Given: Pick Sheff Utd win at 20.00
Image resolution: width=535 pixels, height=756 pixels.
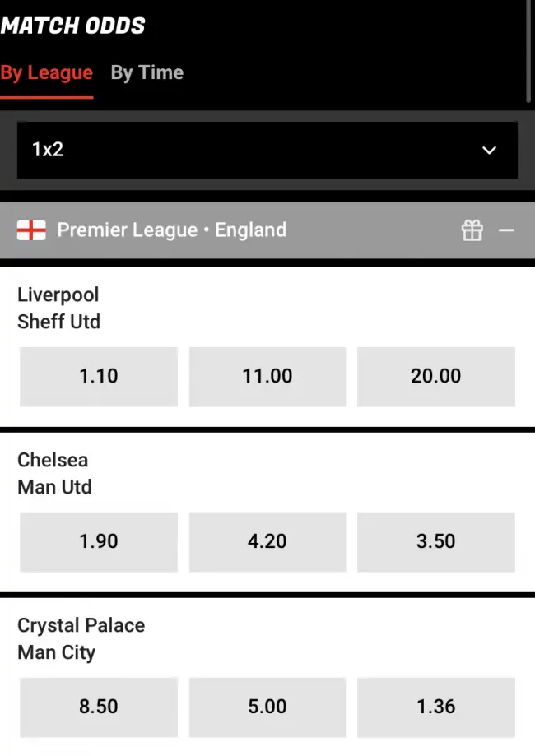Looking at the screenshot, I should click(x=435, y=376).
